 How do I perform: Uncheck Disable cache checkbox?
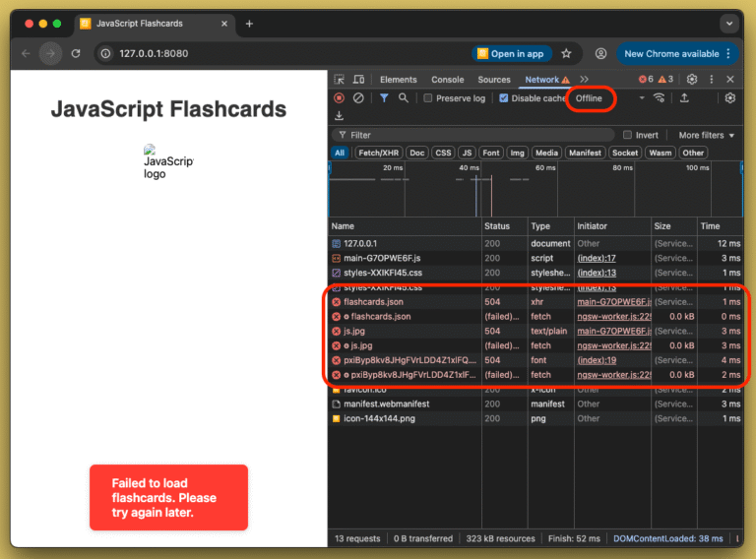click(x=504, y=98)
